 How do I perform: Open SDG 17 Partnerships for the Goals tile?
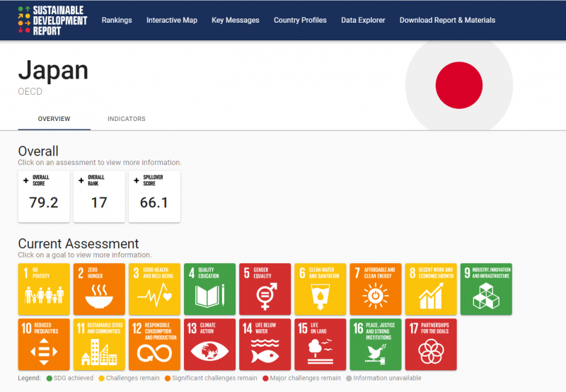431,345
